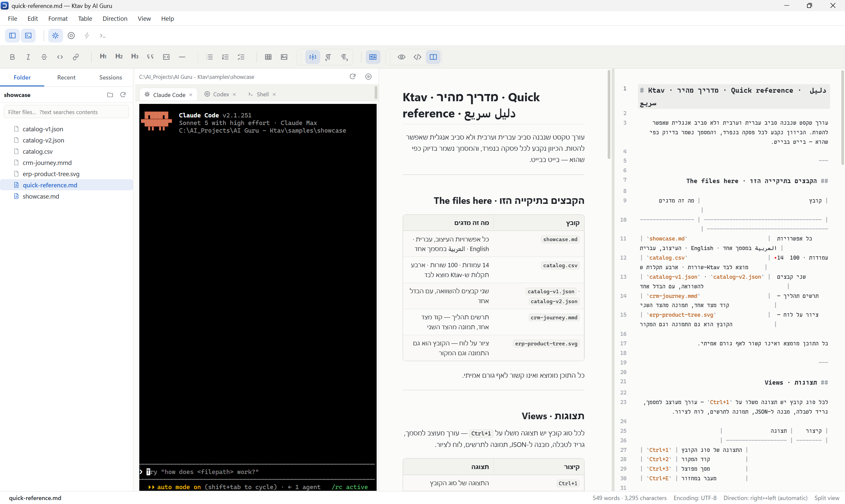Viewport: 845px width, 504px height.
Task: Click the circle target icon beside terminal path
Action: click(368, 77)
